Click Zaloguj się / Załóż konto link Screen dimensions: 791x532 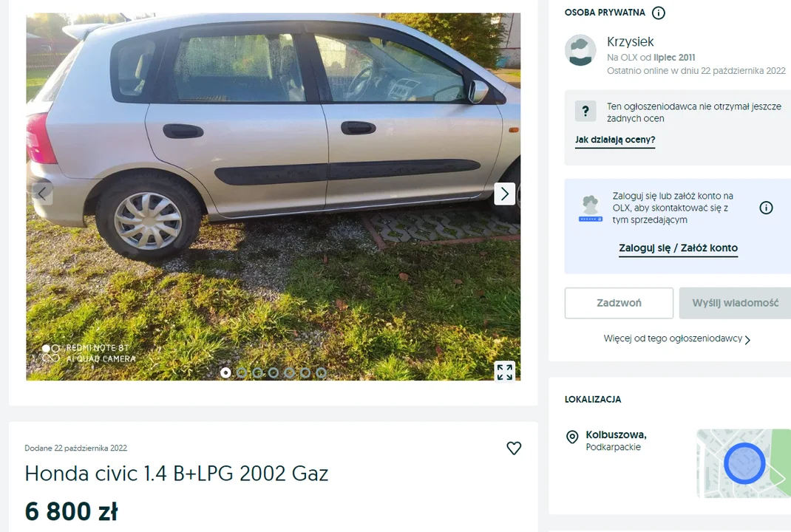678,248
